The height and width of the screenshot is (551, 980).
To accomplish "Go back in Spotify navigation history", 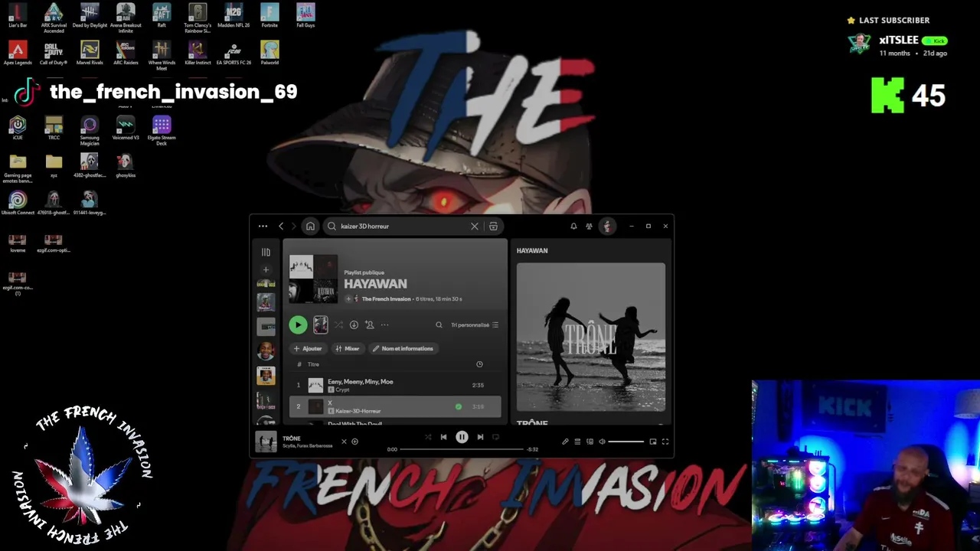I will point(281,227).
